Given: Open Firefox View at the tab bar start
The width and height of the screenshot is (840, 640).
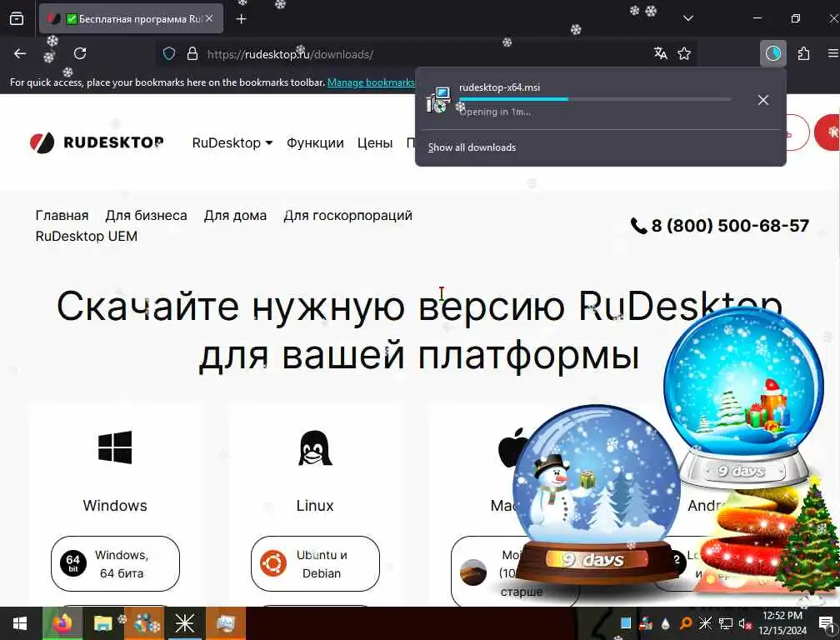Looking at the screenshot, I should coord(17,18).
